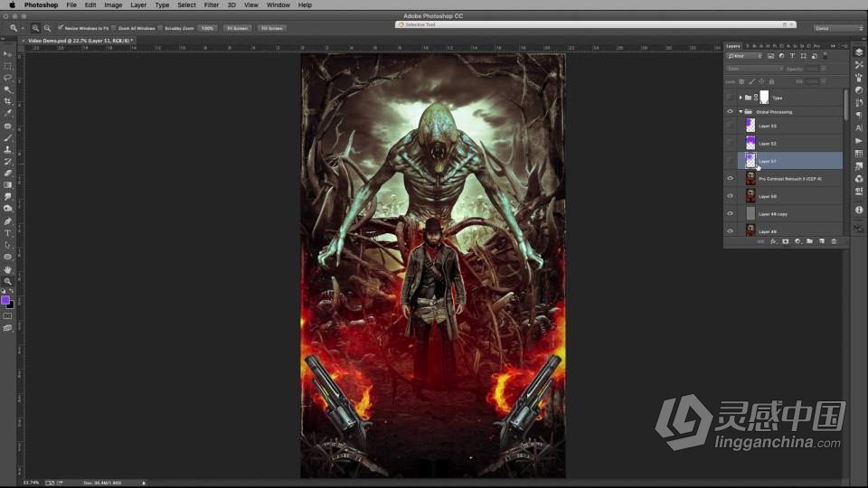Hide the Global Processing group

[731, 112]
